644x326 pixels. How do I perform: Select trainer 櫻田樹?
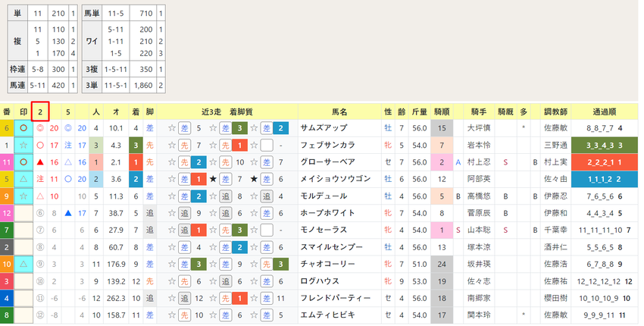tap(555, 298)
